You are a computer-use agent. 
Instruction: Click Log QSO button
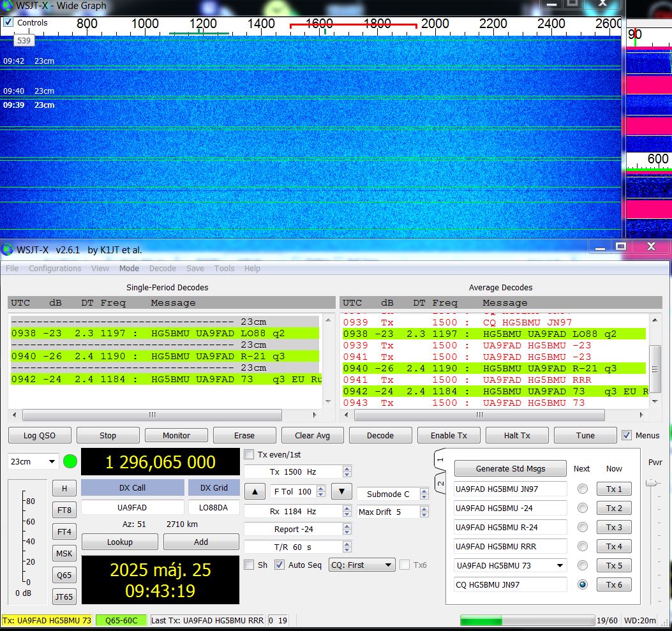coord(40,435)
